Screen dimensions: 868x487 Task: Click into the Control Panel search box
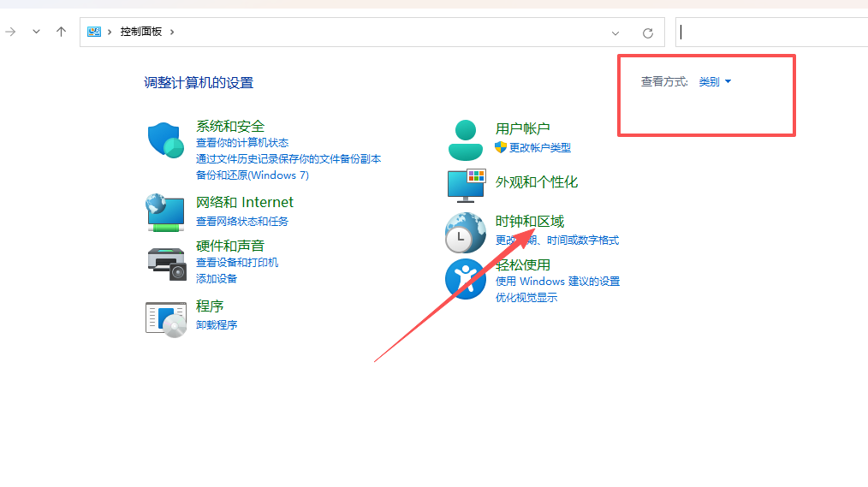coord(770,33)
